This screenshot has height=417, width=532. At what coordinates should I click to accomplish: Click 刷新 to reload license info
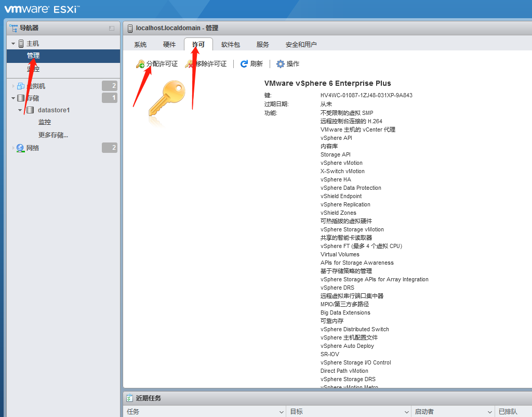[x=251, y=64]
